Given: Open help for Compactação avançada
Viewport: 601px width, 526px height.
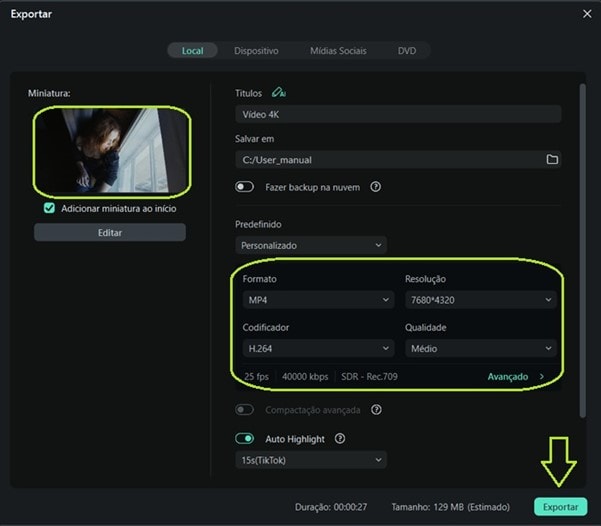Looking at the screenshot, I should point(376,409).
